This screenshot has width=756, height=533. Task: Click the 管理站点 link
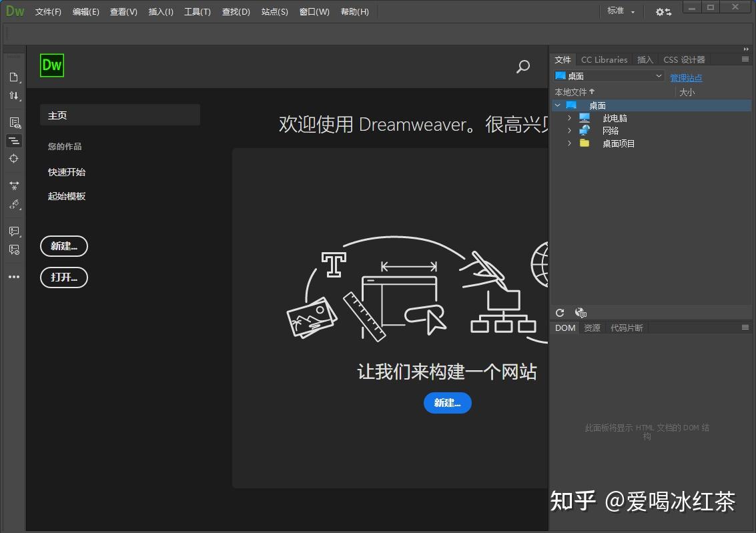point(686,77)
